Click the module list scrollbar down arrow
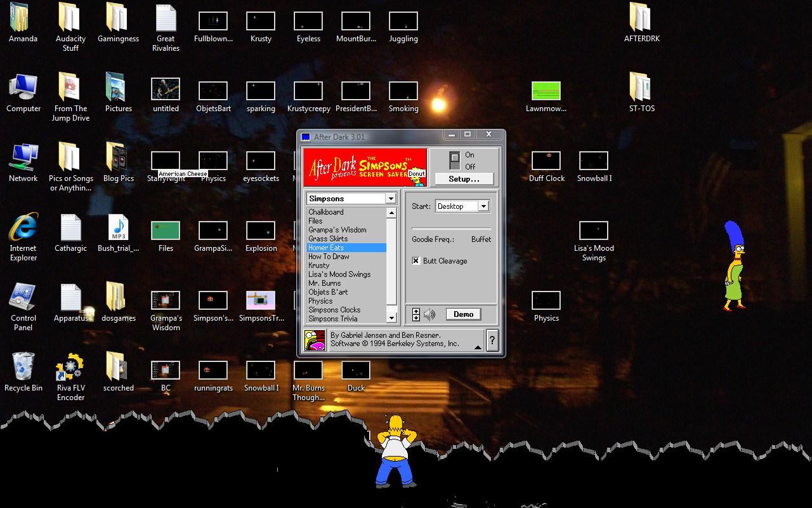Viewport: 812px width, 508px height. coord(391,317)
